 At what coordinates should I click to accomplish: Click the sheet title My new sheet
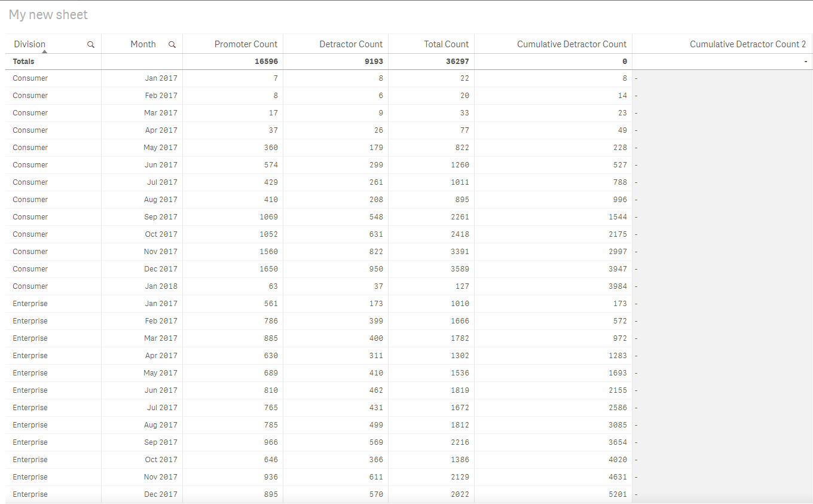(x=48, y=14)
